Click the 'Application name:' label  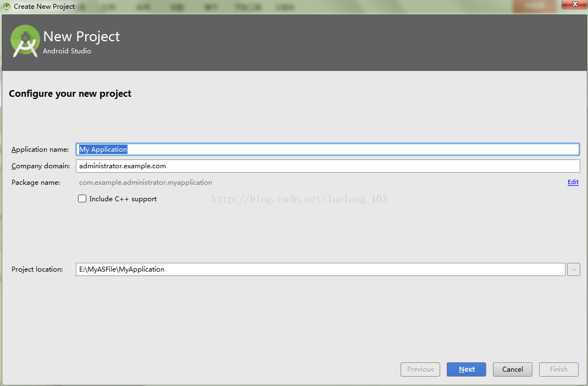pos(40,150)
